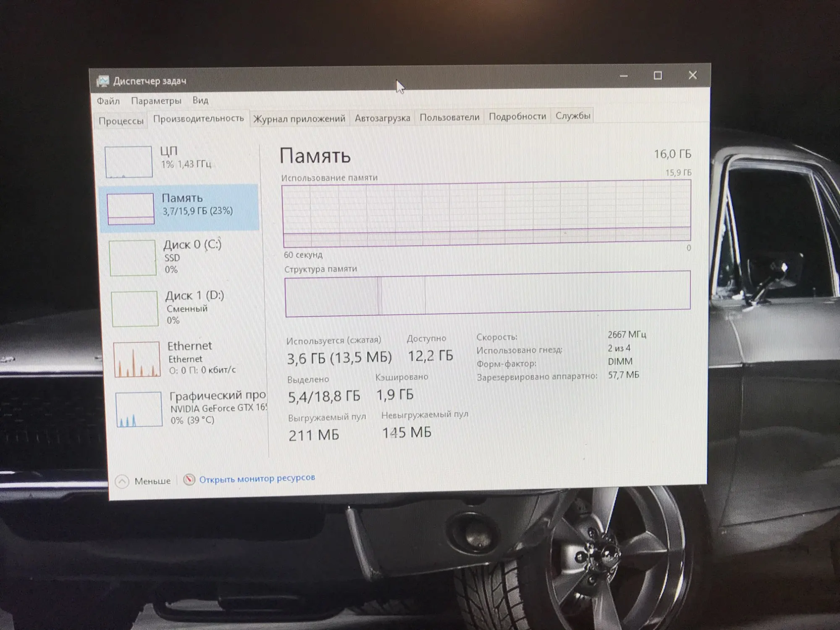The image size is (840, 630).
Task: Switch to the Журнал приложений tab
Action: [299, 119]
